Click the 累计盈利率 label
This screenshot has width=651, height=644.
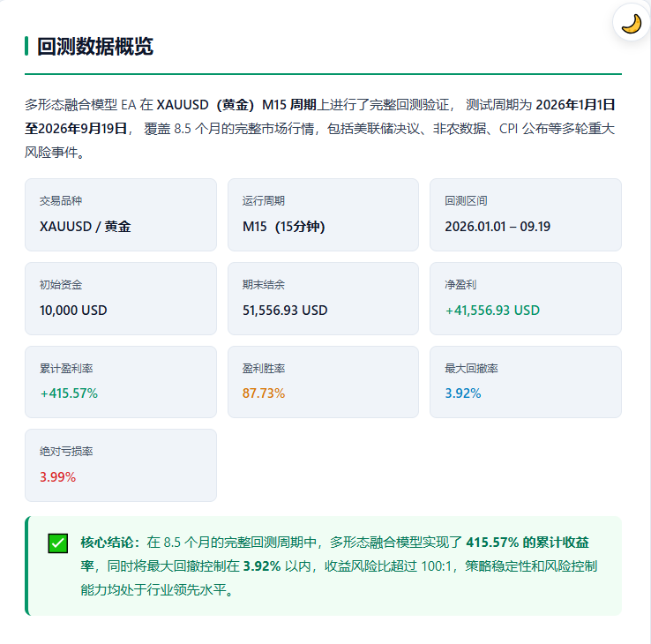pos(66,368)
